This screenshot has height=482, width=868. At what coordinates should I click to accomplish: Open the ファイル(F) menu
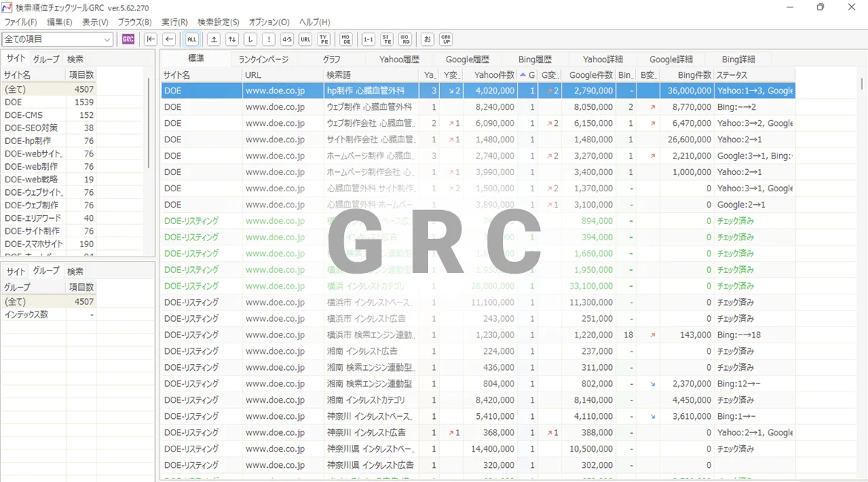tap(21, 22)
